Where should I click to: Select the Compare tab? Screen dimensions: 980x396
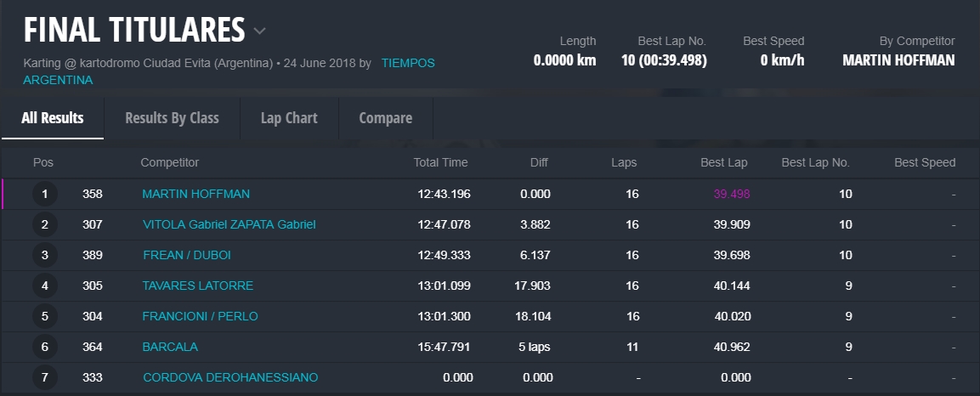point(385,118)
